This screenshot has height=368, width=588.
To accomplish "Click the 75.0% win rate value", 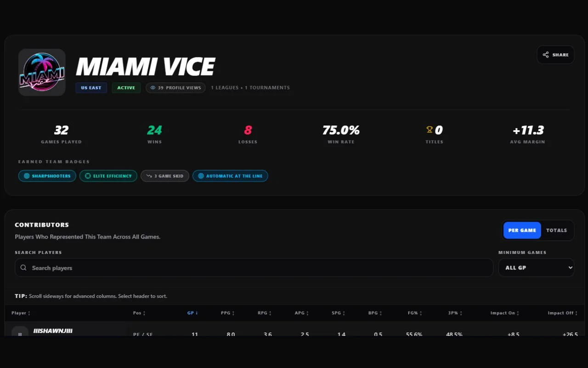I will pos(341,130).
